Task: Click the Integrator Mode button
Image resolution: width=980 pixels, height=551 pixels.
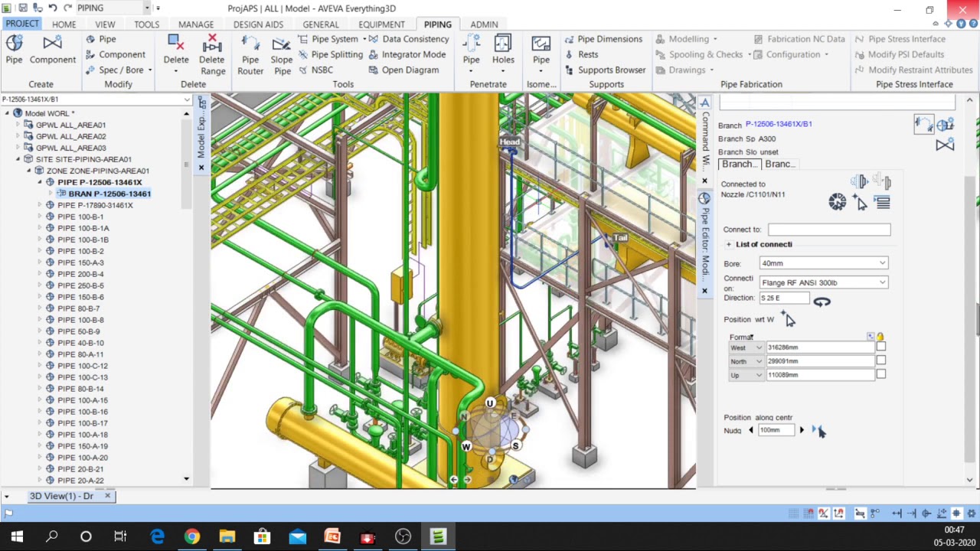Action: [x=407, y=54]
